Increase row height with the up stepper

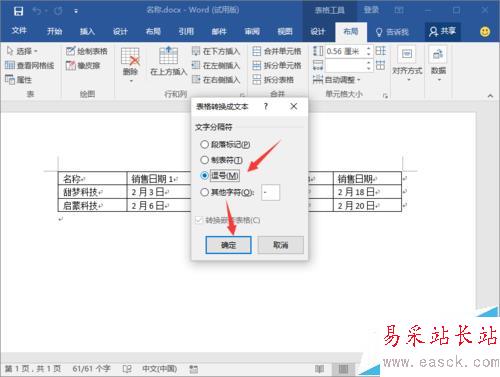coord(368,49)
